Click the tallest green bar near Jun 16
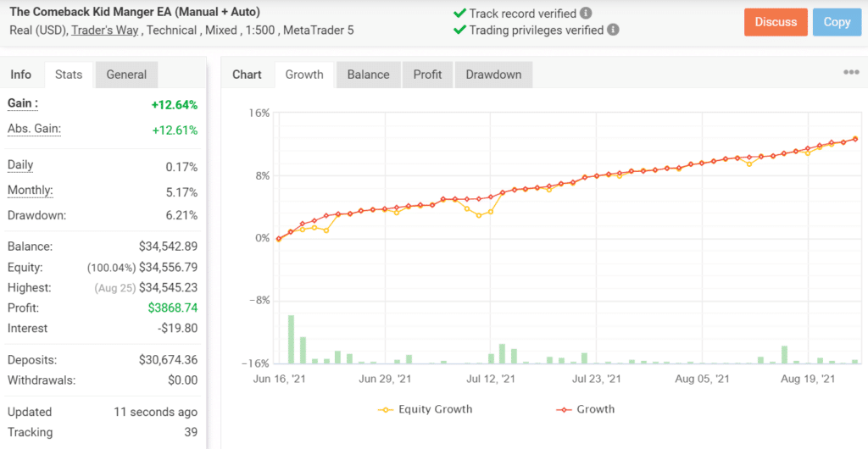The height and width of the screenshot is (449, 868). point(292,339)
